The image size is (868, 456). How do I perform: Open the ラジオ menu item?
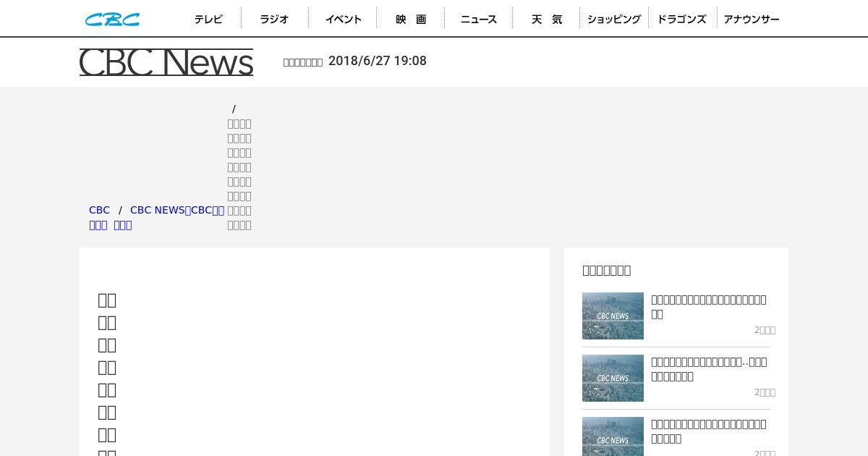tap(275, 19)
